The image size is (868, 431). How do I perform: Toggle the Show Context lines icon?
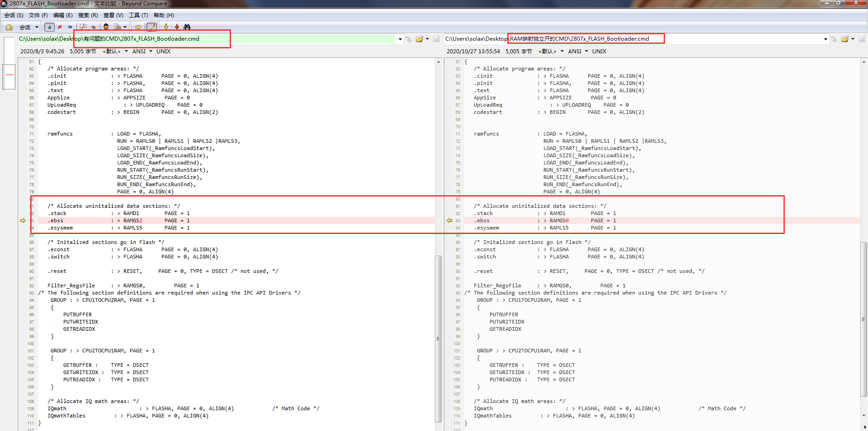coord(83,27)
